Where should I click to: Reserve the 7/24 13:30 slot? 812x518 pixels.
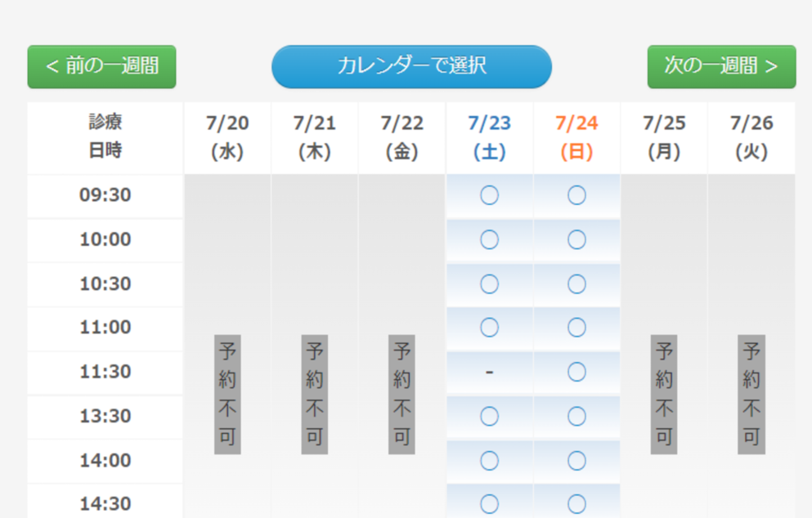576,417
